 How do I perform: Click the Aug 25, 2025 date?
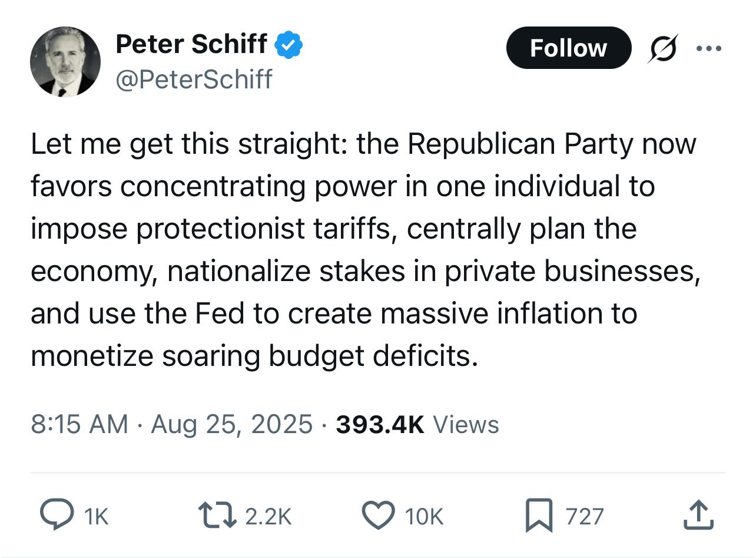point(231,424)
